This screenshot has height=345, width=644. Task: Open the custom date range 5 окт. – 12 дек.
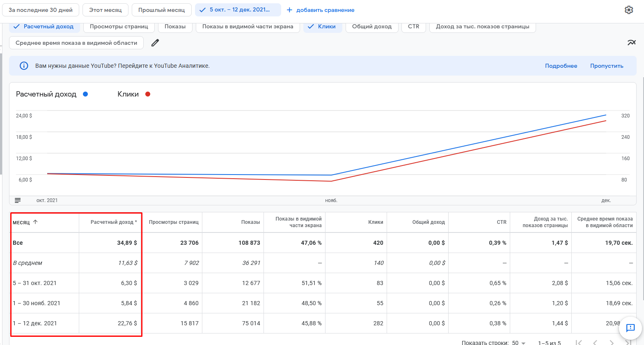(238, 10)
